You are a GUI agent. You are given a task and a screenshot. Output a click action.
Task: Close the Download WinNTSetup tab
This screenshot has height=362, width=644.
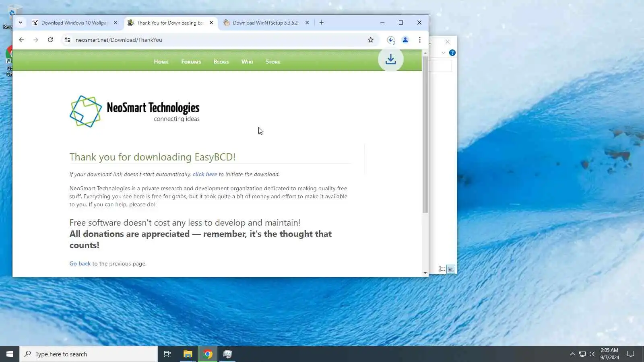[x=307, y=23]
